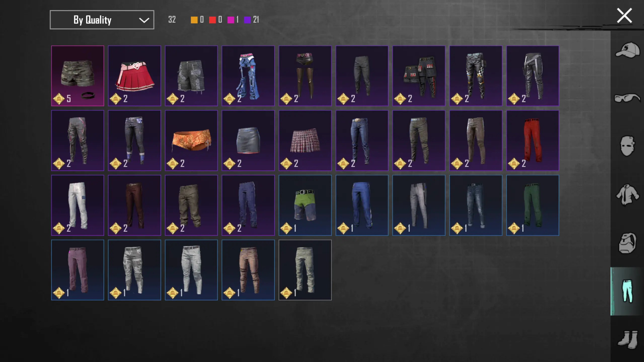Screen dimensions: 644x362
Task: Pick the plaid pleated mini skirt
Action: pyautogui.click(x=305, y=140)
